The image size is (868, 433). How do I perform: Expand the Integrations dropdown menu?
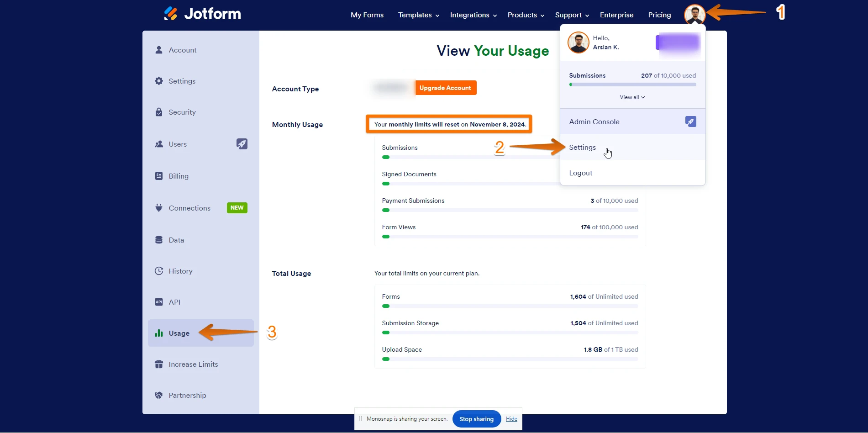click(473, 15)
